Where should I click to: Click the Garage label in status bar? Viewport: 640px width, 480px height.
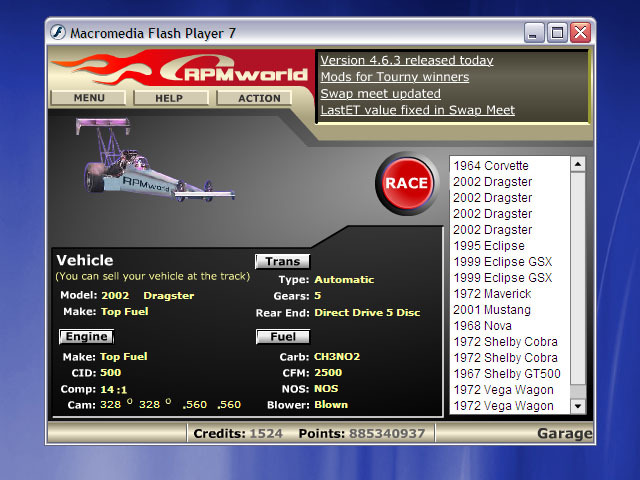tap(564, 433)
